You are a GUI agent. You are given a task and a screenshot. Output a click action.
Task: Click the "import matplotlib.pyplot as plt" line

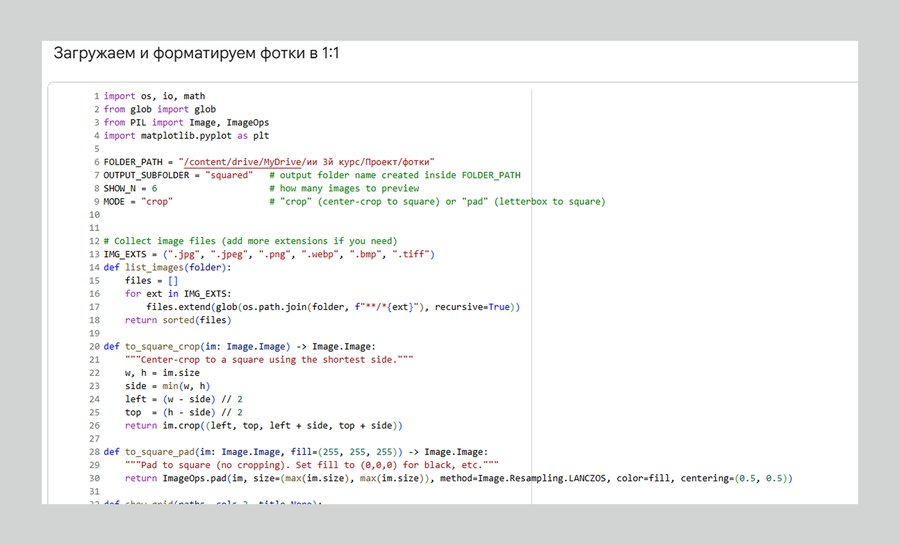click(186, 136)
